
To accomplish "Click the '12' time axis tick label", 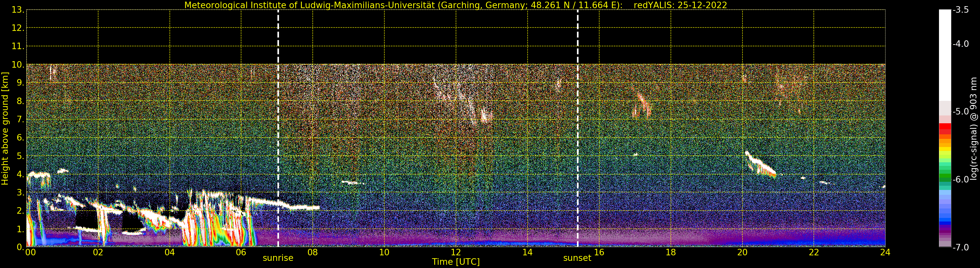I will point(456,252).
